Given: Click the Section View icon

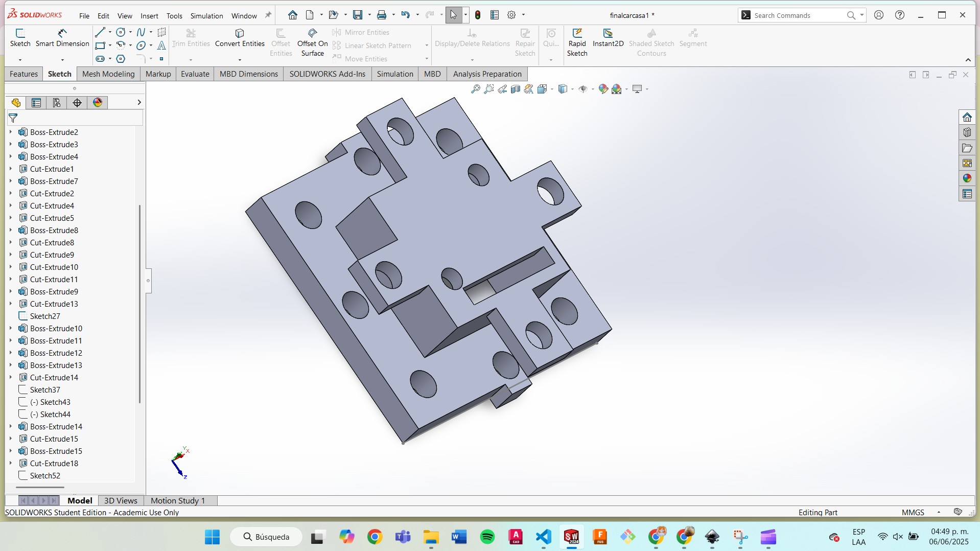Looking at the screenshot, I should click(516, 89).
